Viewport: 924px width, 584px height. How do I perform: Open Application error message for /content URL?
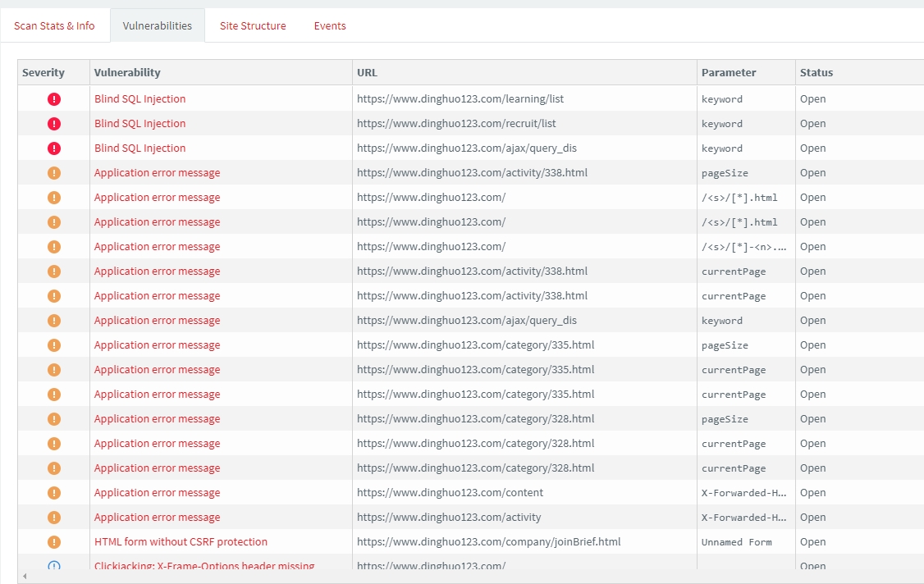tap(157, 493)
